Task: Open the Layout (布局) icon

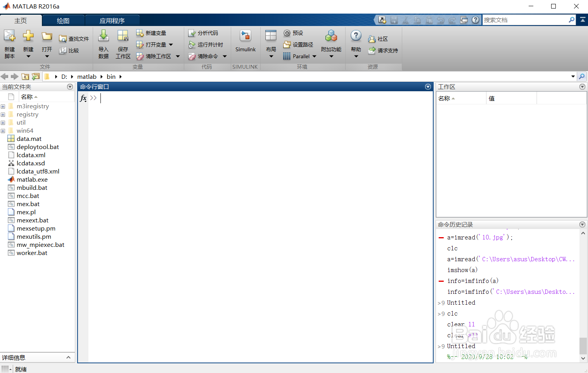Action: pos(271,36)
